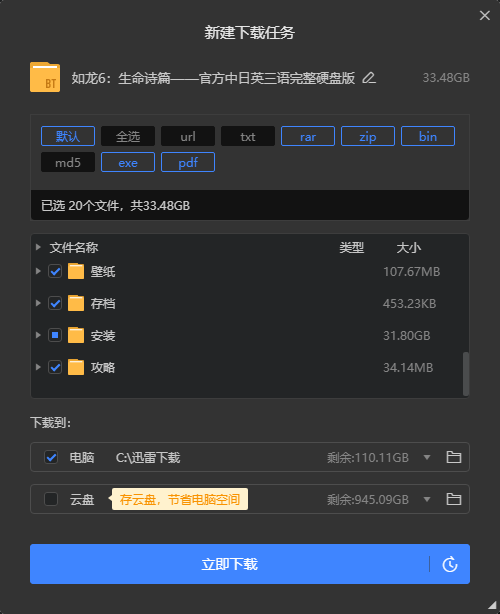Click the torrent title 如龙6：生命诗篇

213,78
